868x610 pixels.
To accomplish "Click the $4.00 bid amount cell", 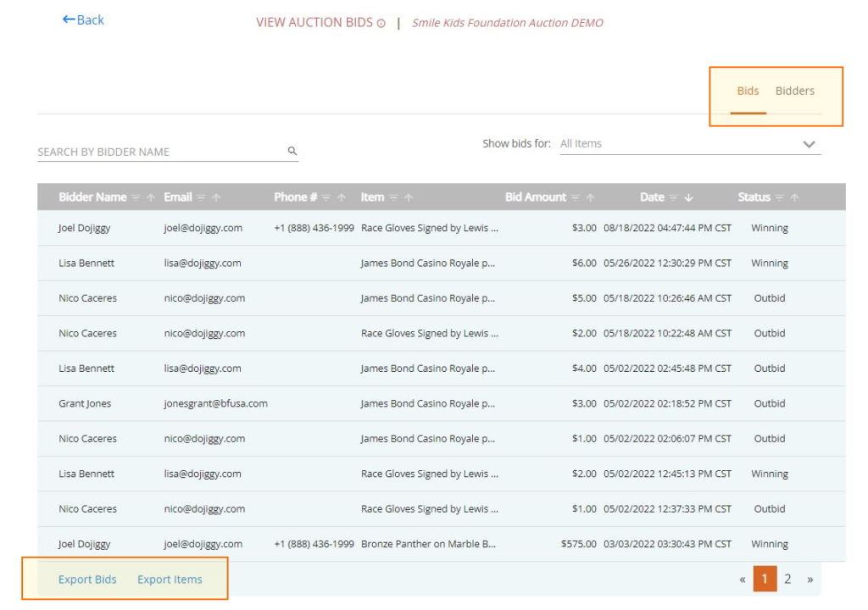I will [x=584, y=369].
